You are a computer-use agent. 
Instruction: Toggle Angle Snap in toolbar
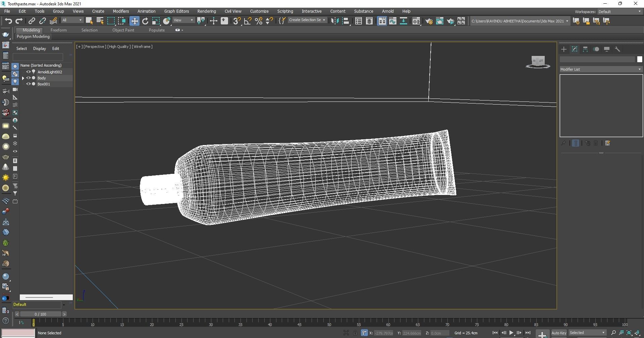[x=248, y=21]
